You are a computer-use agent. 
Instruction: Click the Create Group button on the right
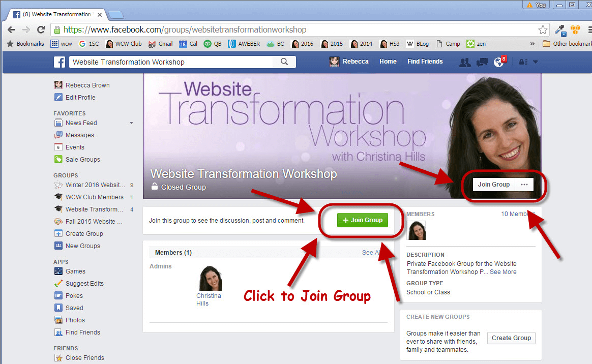(x=511, y=338)
